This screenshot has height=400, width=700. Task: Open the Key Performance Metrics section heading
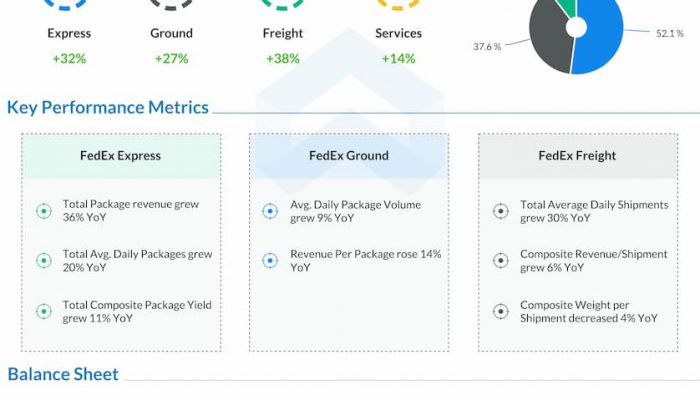pyautogui.click(x=108, y=108)
